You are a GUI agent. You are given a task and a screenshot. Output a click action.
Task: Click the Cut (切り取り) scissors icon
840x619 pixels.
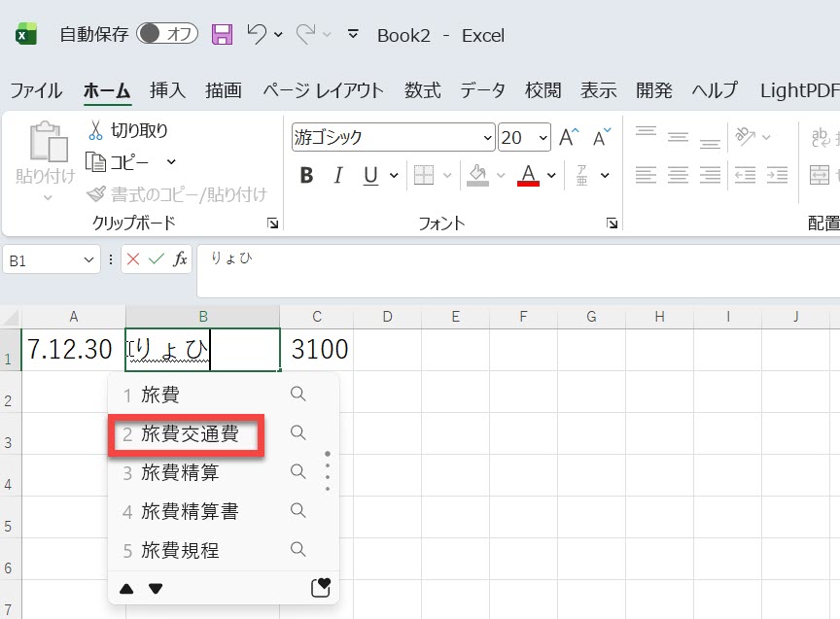click(x=95, y=130)
